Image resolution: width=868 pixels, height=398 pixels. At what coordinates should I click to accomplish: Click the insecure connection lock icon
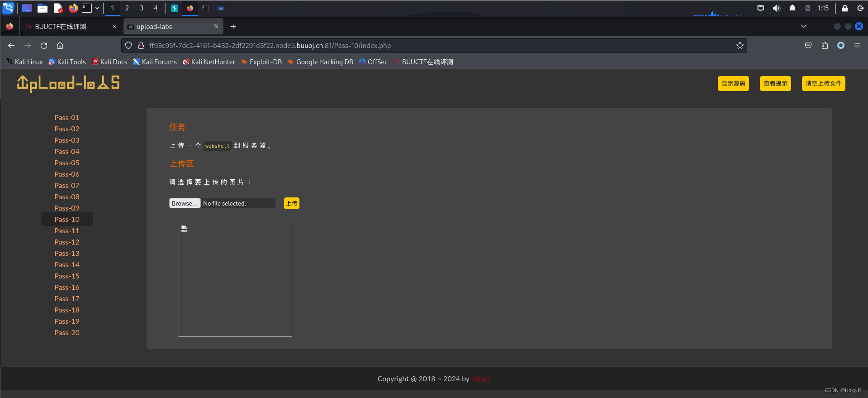[x=141, y=45]
